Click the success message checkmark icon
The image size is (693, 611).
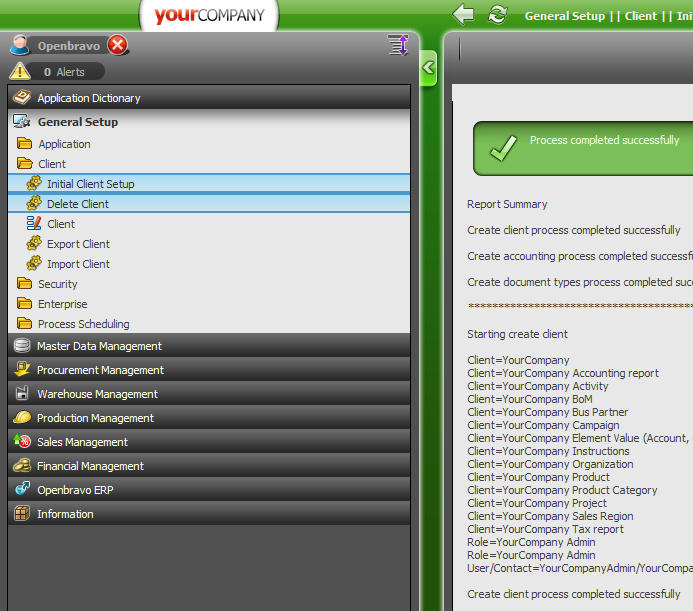[x=503, y=148]
